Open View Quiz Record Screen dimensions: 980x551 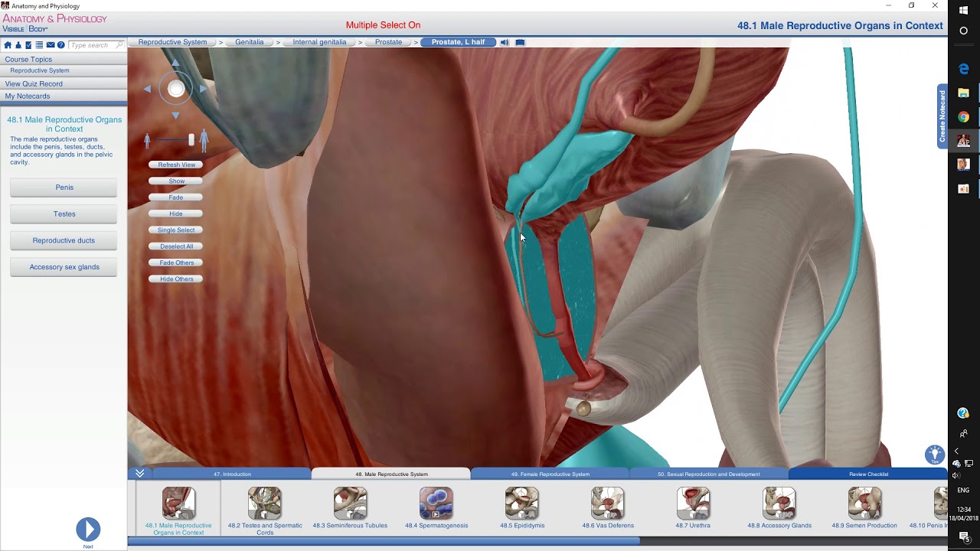tap(64, 83)
